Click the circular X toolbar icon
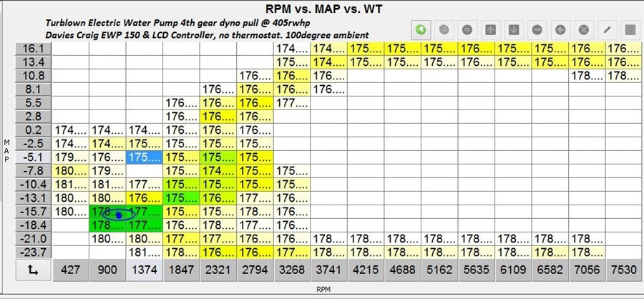The image size is (644, 299). tap(583, 30)
